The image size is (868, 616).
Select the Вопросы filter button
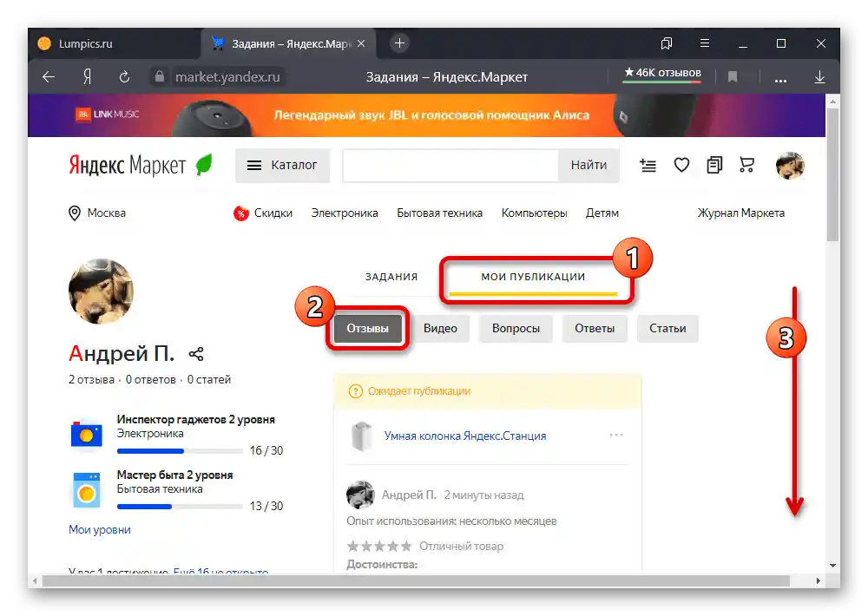point(516,328)
